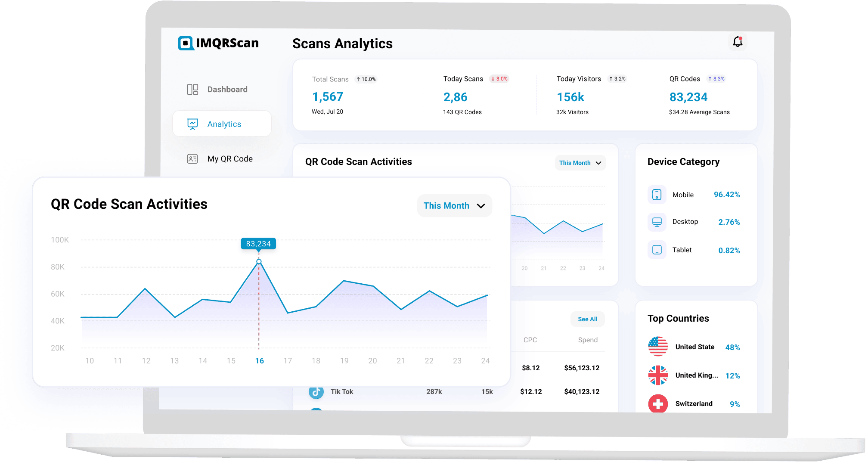The height and width of the screenshot is (462, 868).
Task: Click the See All button
Action: (x=587, y=319)
